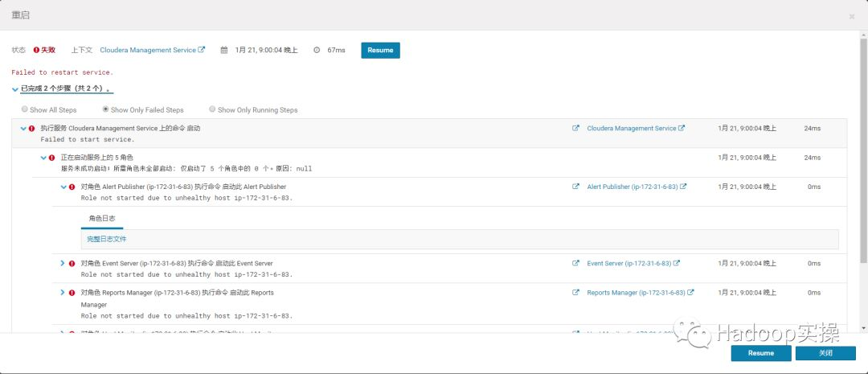This screenshot has width=868, height=374.
Task: Click red error icon on Alert Publisher step
Action: [x=72, y=187]
